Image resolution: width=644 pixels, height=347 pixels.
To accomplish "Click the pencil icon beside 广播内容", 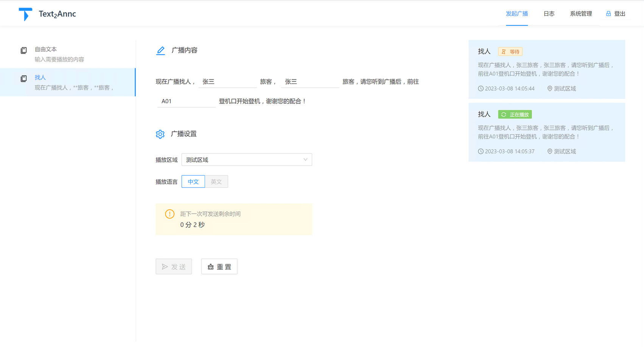I will tap(160, 50).
